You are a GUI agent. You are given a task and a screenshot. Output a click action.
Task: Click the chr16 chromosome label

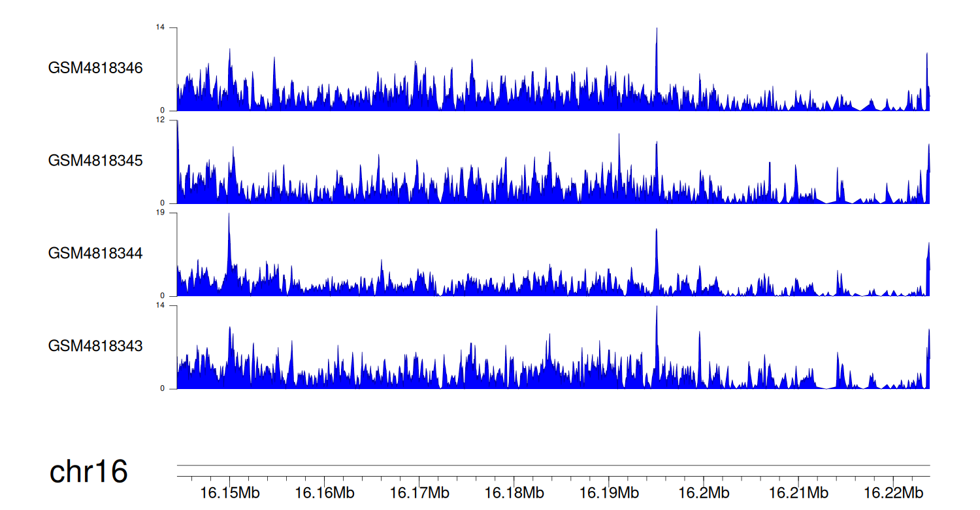click(88, 471)
